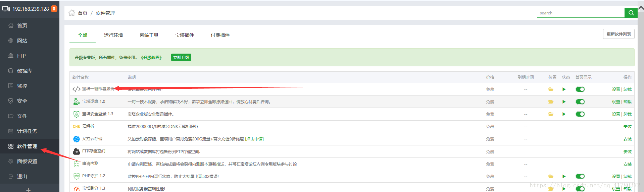This screenshot has width=644, height=192.
Task: Click the 宝塔运维 1.0 icon
Action: pos(77,102)
